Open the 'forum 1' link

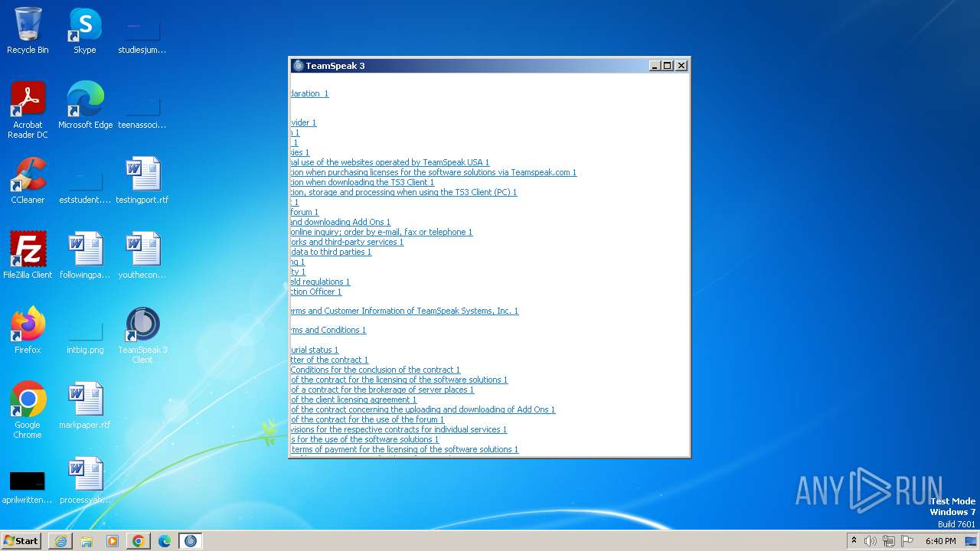[305, 212]
